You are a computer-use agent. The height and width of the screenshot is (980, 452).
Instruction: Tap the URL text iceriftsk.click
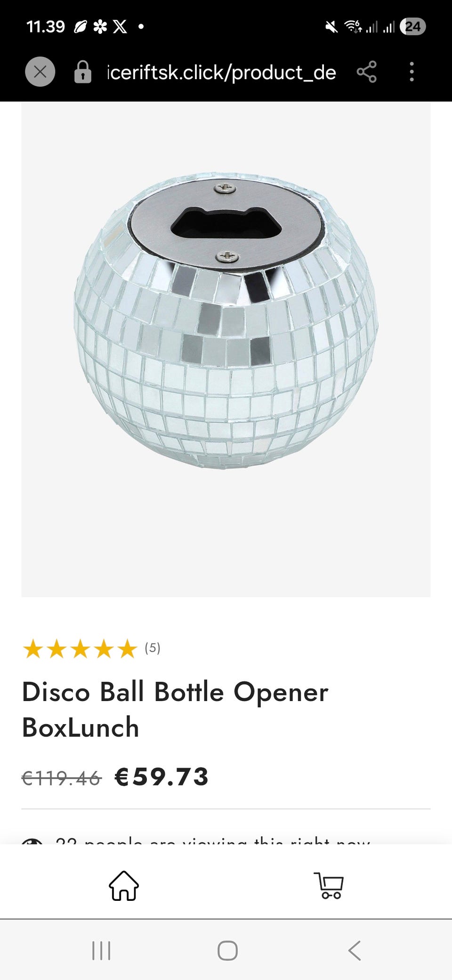[222, 73]
